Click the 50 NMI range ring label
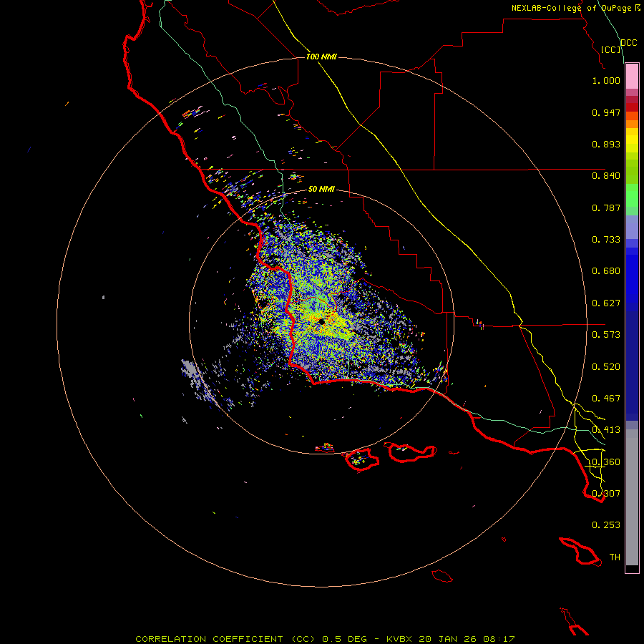This screenshot has width=644, height=644. click(321, 189)
